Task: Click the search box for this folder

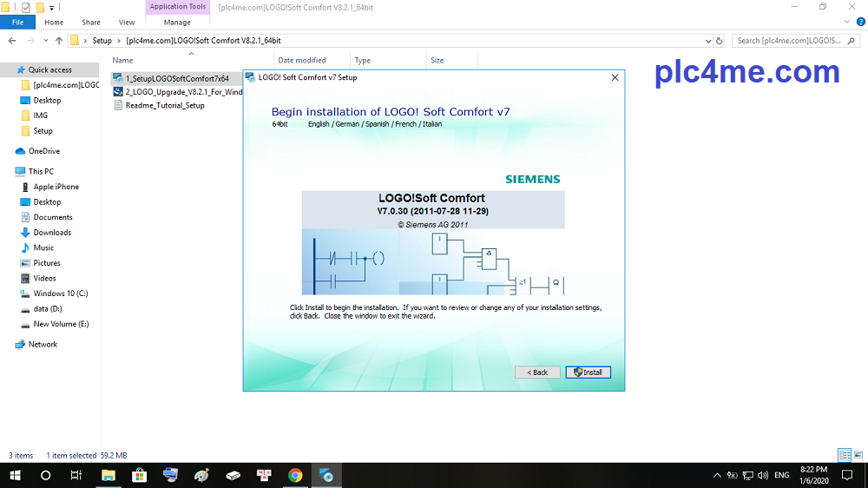Action: [x=794, y=41]
